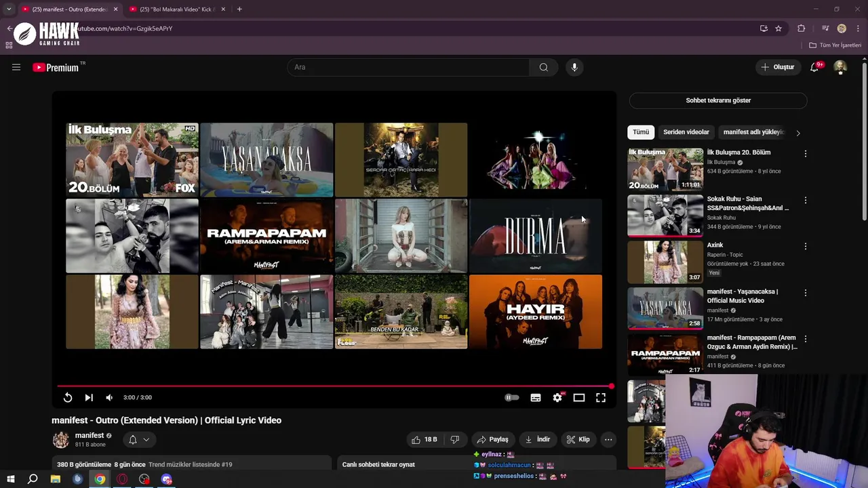Start voice search with the microphone

[x=574, y=67]
